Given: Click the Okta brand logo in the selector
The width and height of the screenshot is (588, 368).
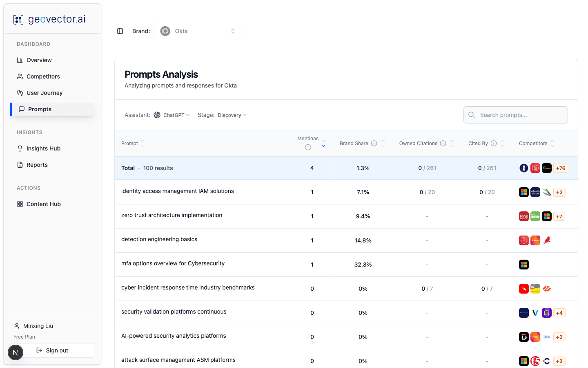Looking at the screenshot, I should (165, 31).
